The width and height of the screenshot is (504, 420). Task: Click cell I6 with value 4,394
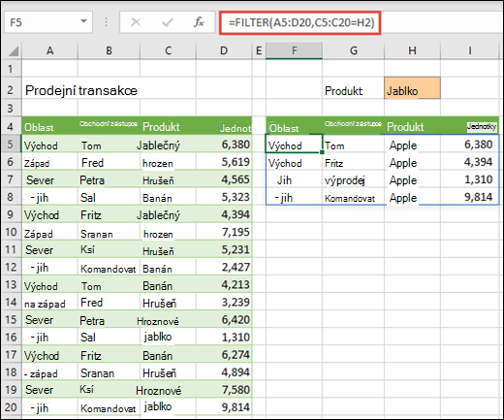(x=469, y=162)
